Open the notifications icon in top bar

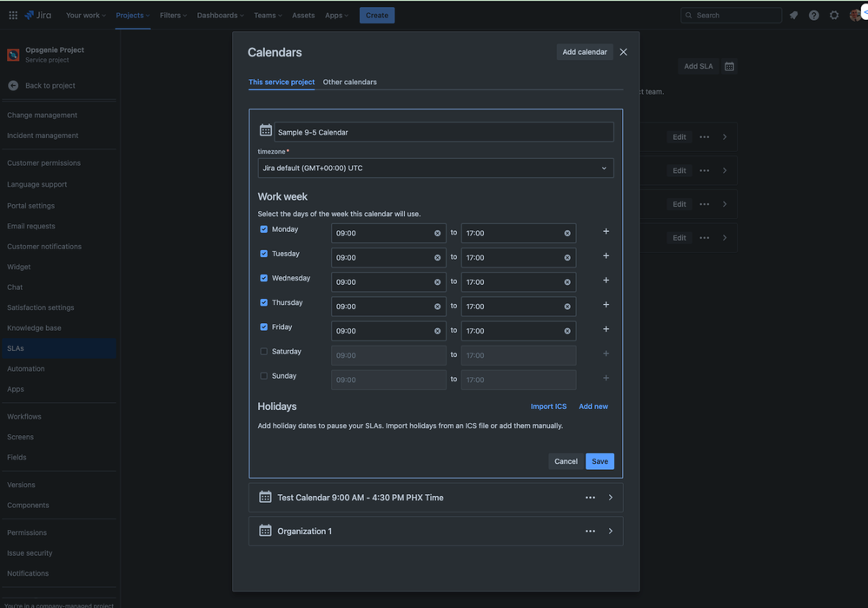793,16
